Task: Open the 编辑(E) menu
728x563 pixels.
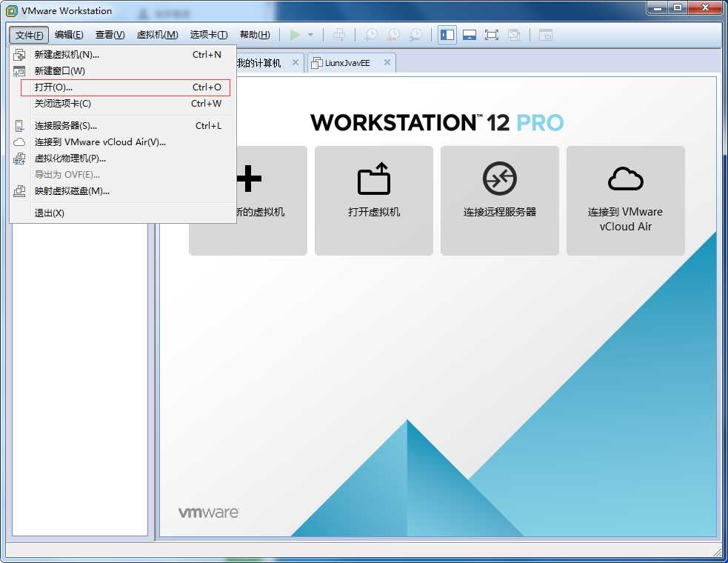Action: click(x=69, y=35)
